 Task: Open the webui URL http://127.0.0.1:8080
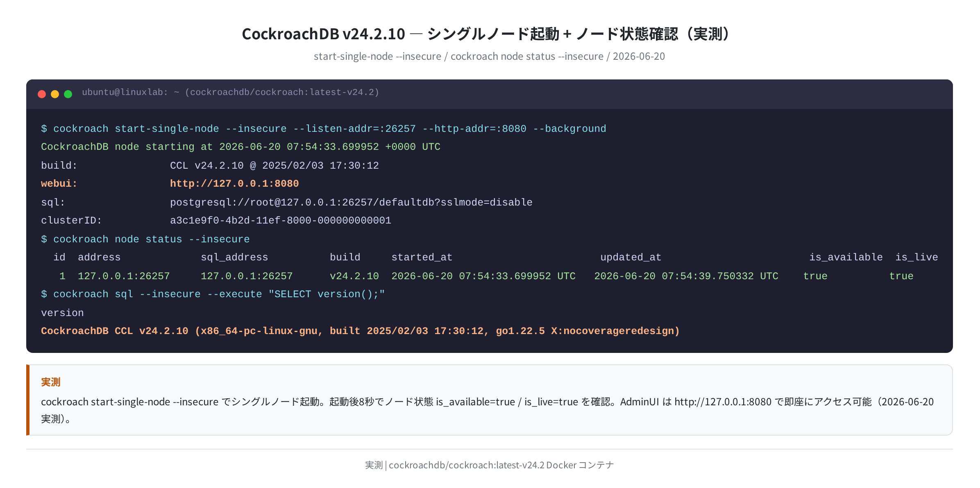pyautogui.click(x=234, y=183)
